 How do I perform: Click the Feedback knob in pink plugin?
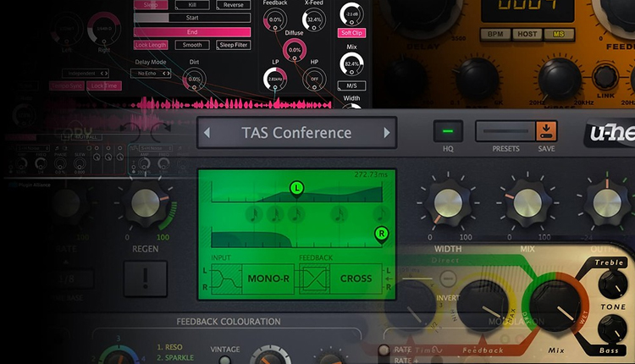click(275, 19)
